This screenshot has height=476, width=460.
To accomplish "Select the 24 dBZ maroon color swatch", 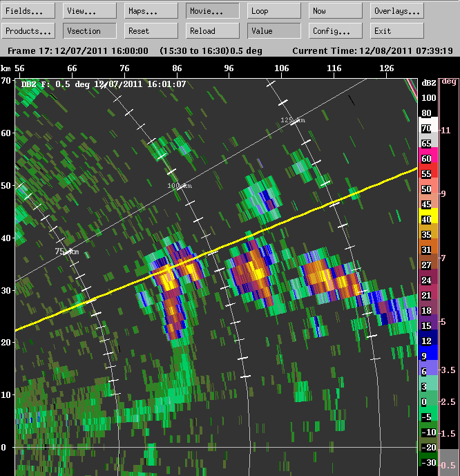I will pyautogui.click(x=428, y=276).
